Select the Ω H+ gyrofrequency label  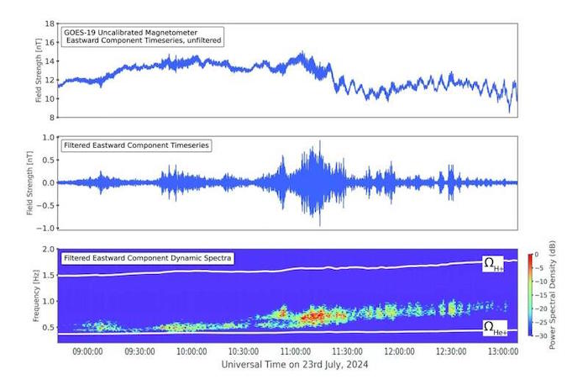click(x=493, y=264)
